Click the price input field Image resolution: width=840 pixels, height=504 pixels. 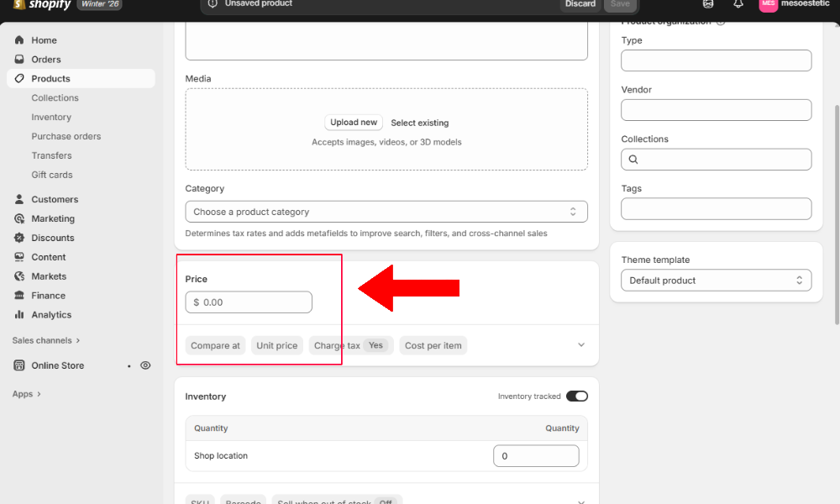click(249, 302)
